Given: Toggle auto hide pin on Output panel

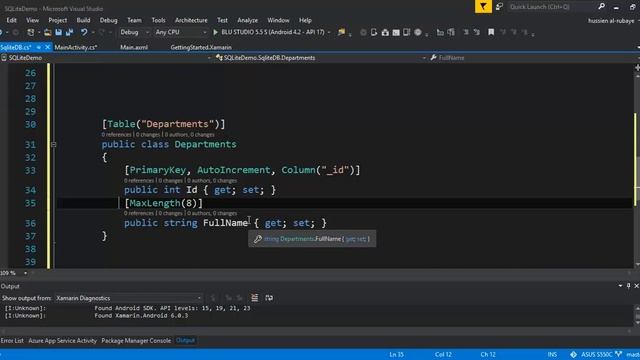Looking at the screenshot, I should pyautogui.click(x=629, y=286).
